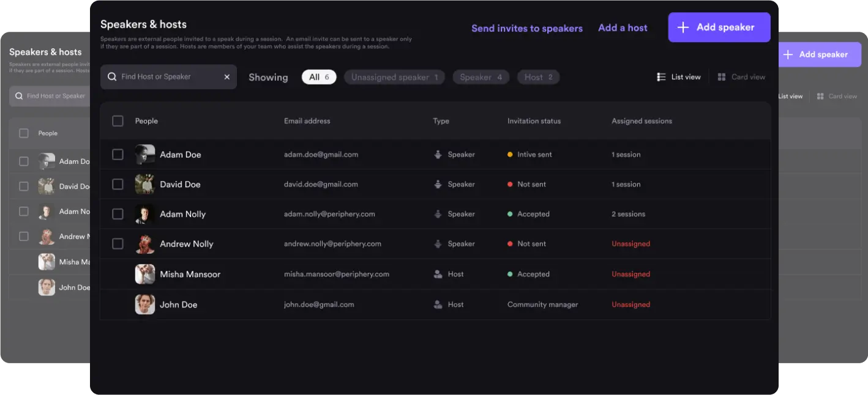
Task: Click the search magnifier icon
Action: [x=112, y=77]
